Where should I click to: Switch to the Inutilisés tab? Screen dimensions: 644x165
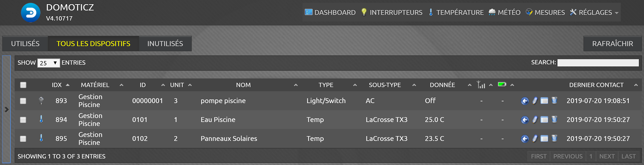(165, 44)
